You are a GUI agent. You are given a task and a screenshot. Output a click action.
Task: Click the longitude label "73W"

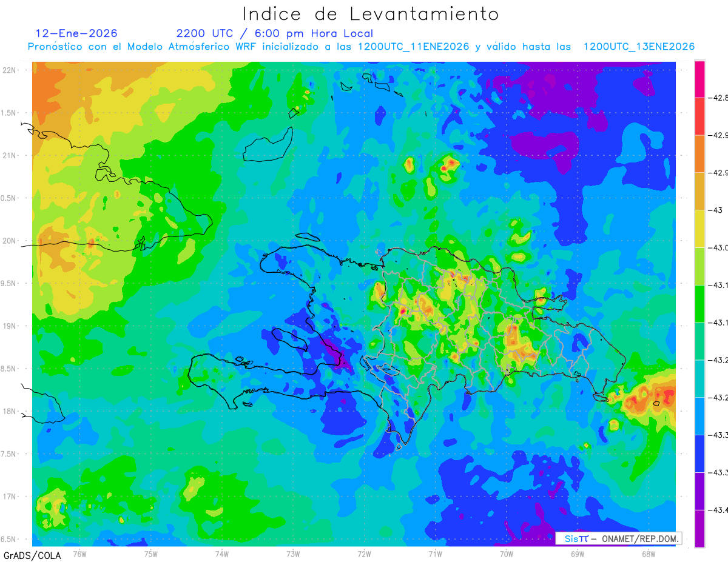[x=293, y=554]
